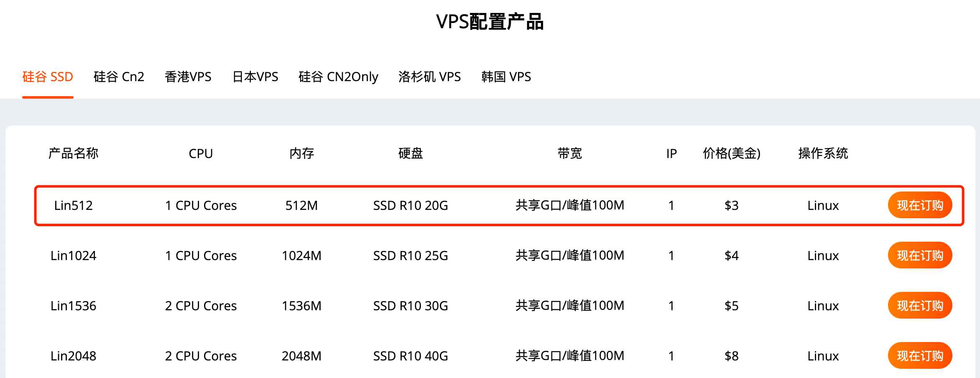Click the 价格(美金) column header

tap(731, 153)
